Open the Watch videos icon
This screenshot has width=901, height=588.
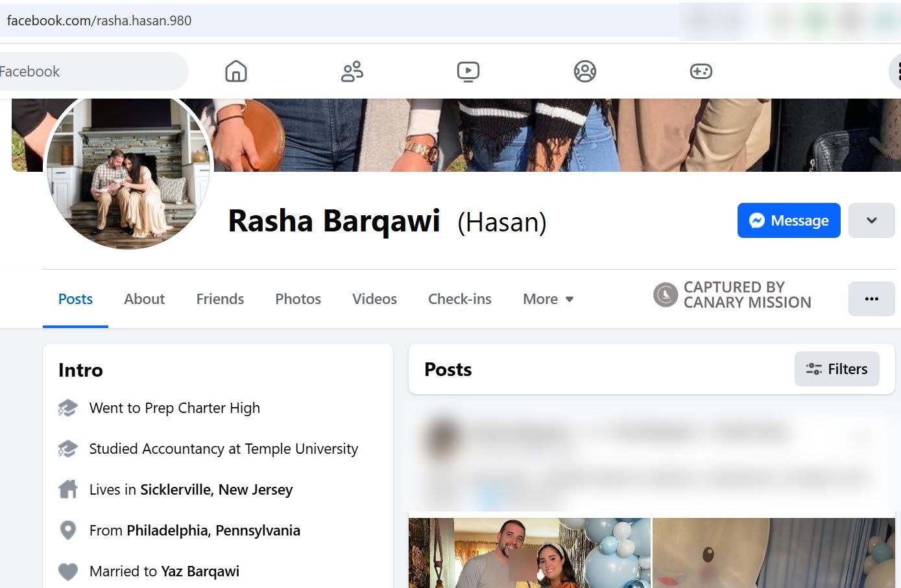[x=467, y=71]
